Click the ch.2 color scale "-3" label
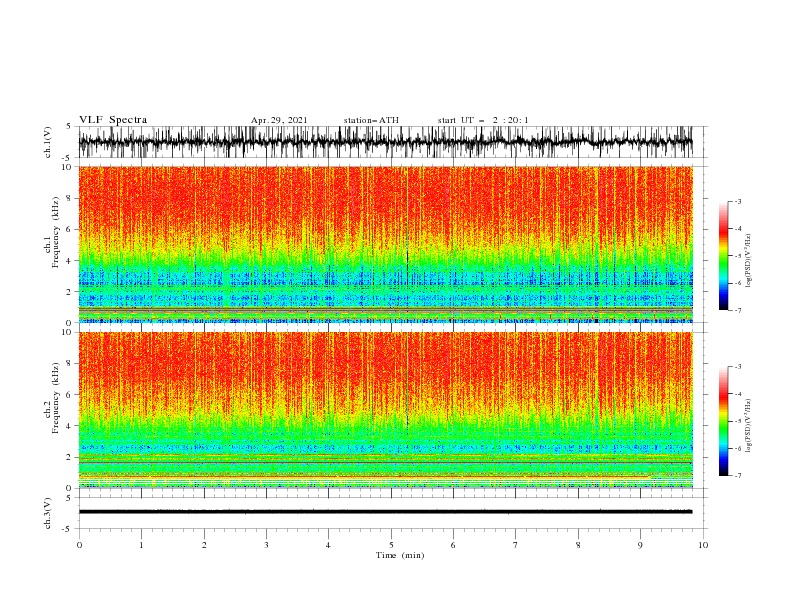 point(738,367)
